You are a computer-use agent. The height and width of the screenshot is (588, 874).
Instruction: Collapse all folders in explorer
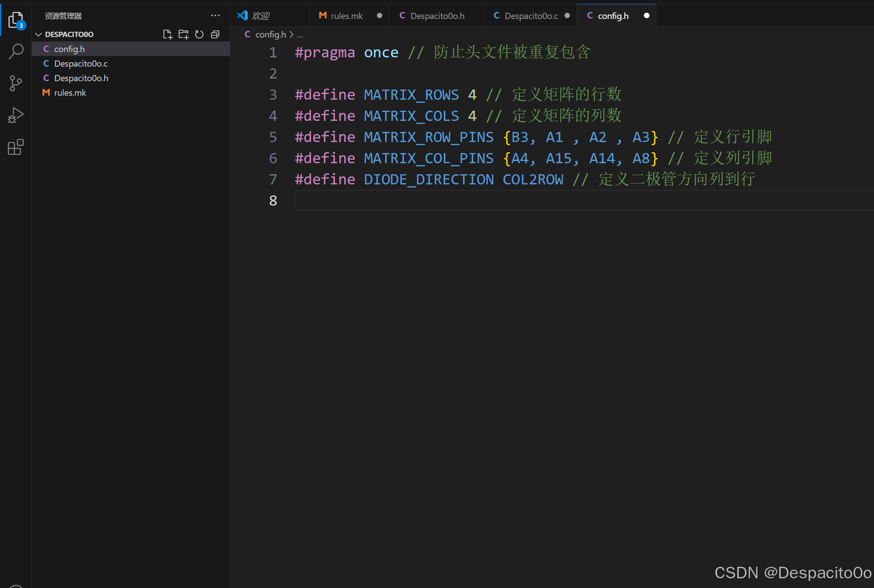click(215, 34)
